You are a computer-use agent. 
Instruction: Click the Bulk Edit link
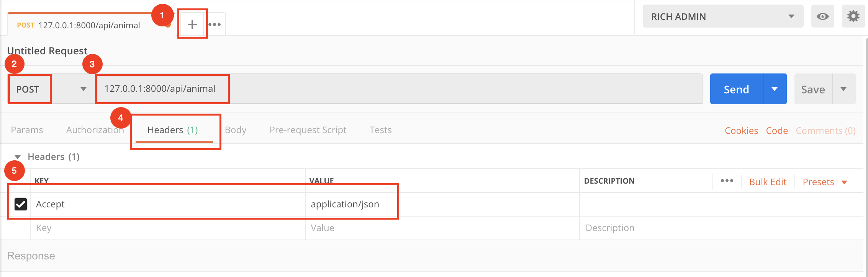768,182
